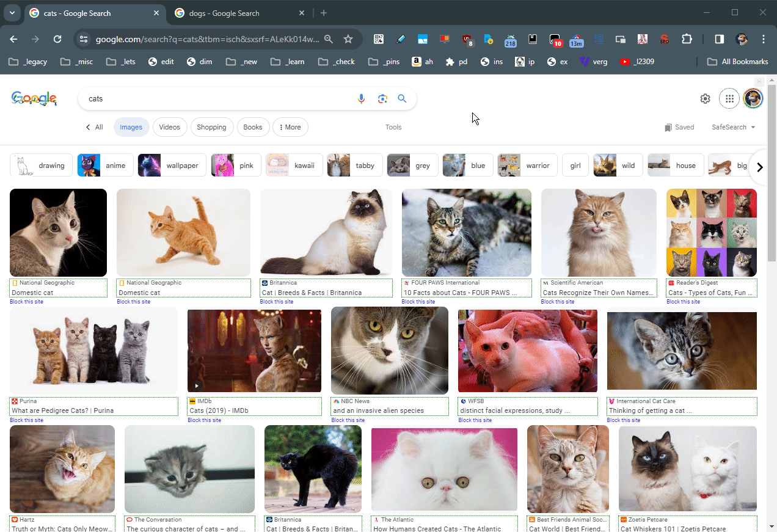Select the tabby filter chip
Screen dimensions: 777x532
point(354,166)
